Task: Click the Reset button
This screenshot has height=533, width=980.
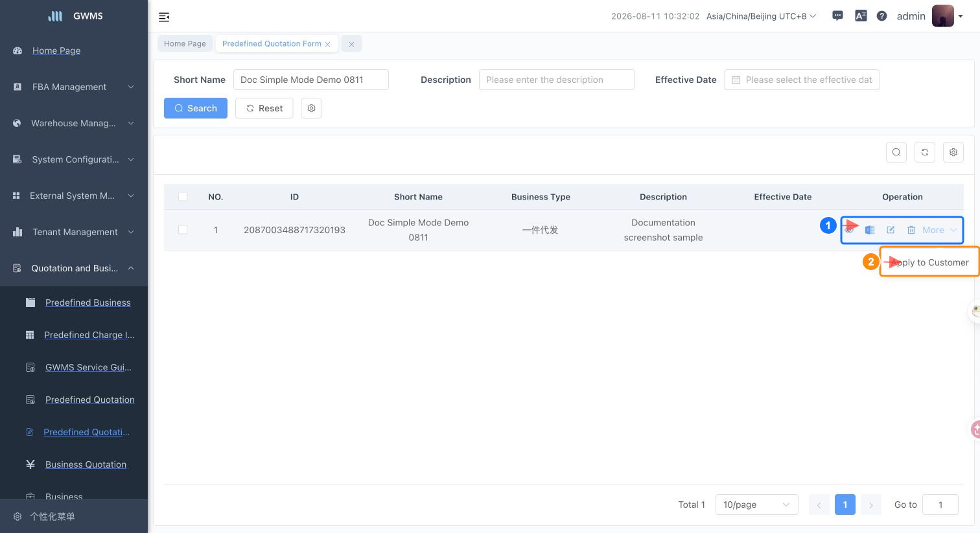Action: 264,108
